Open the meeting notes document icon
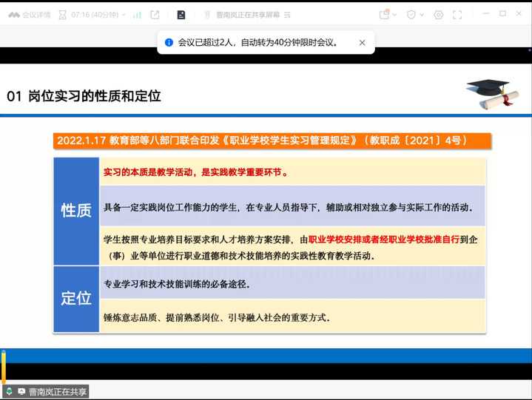The width and height of the screenshot is (532, 400). [181, 14]
